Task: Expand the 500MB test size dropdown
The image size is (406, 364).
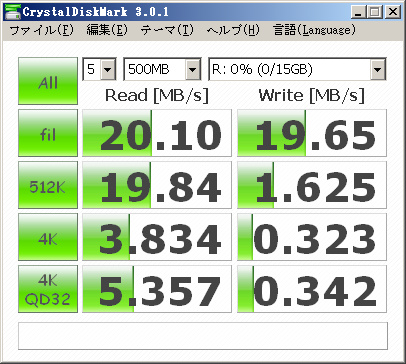Action: 192,69
